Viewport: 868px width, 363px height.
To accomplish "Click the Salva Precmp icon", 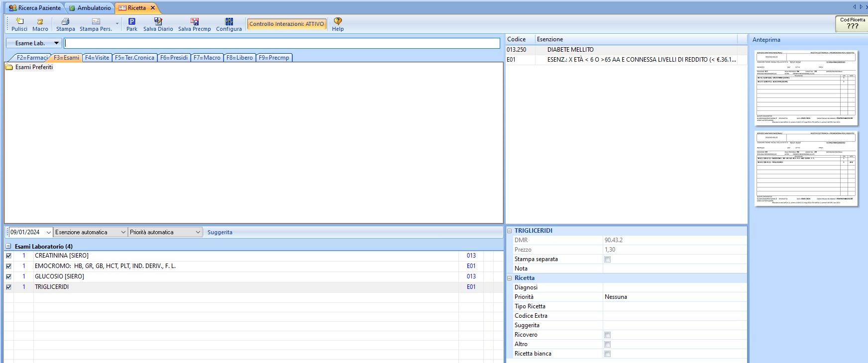I will coord(195,24).
